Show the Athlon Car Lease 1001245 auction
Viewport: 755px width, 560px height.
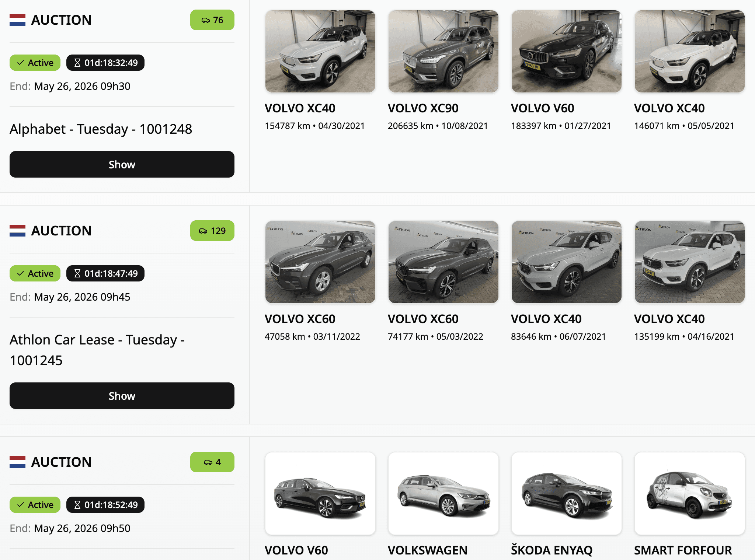coord(122,396)
